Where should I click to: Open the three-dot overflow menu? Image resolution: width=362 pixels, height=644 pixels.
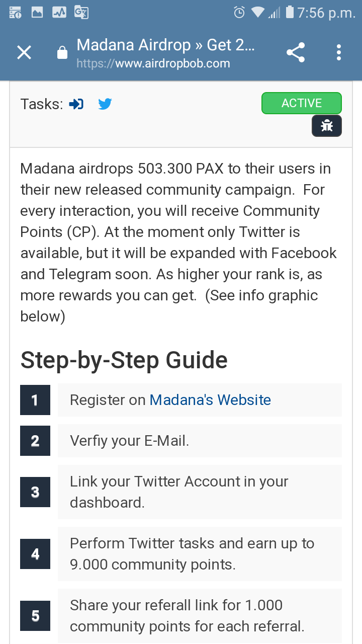point(339,52)
